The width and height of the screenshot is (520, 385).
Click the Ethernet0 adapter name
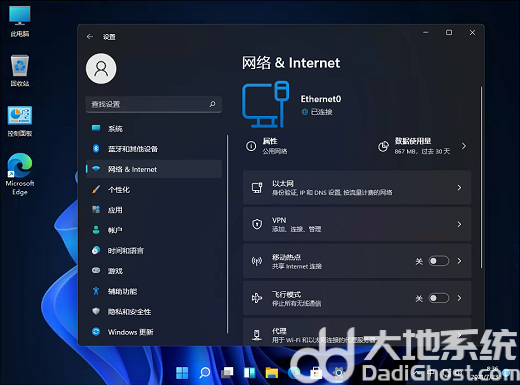pyautogui.click(x=321, y=99)
